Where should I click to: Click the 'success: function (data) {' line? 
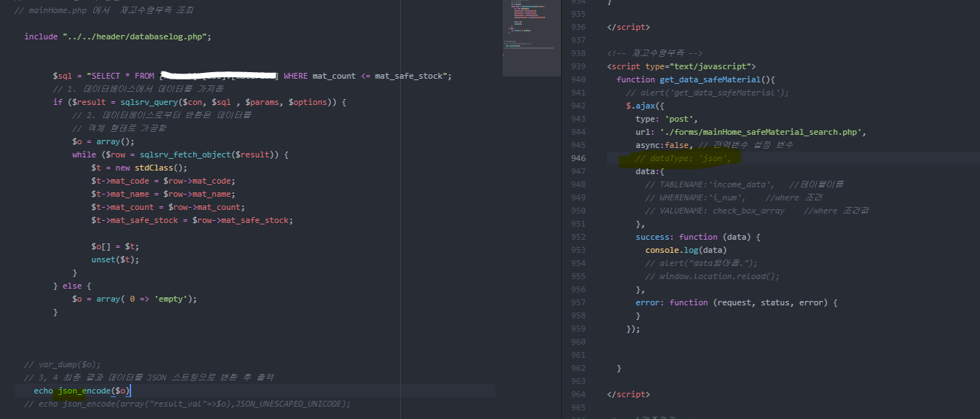[698, 237]
